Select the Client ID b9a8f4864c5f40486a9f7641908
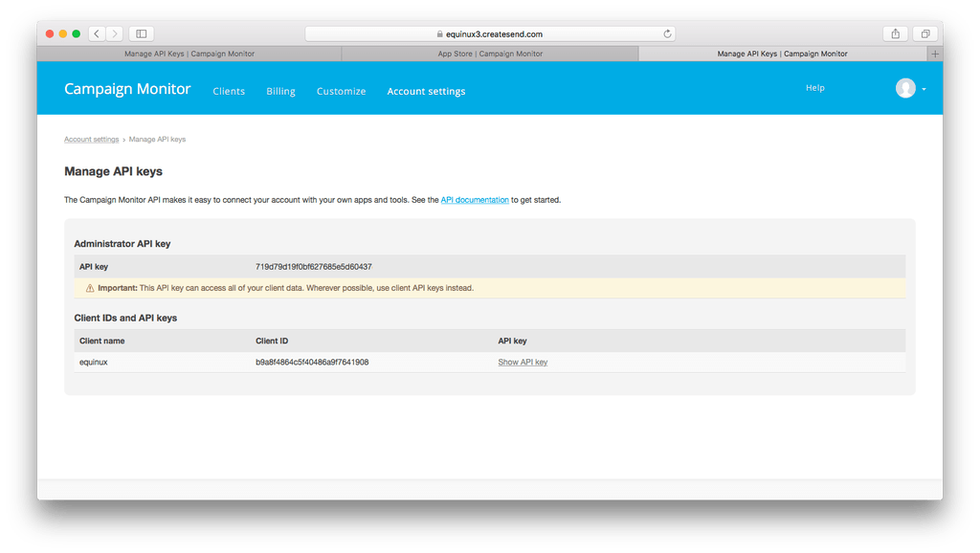The width and height of the screenshot is (980, 553). [x=312, y=363]
